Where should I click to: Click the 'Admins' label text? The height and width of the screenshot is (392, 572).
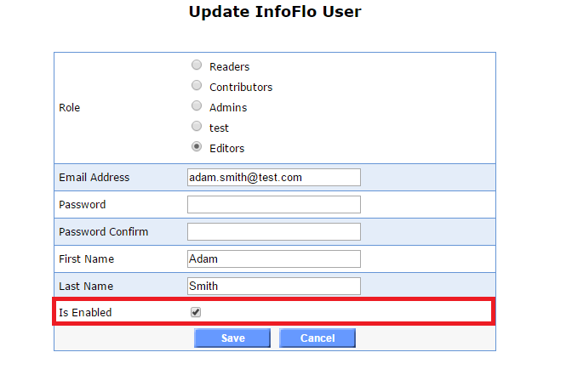tap(228, 107)
